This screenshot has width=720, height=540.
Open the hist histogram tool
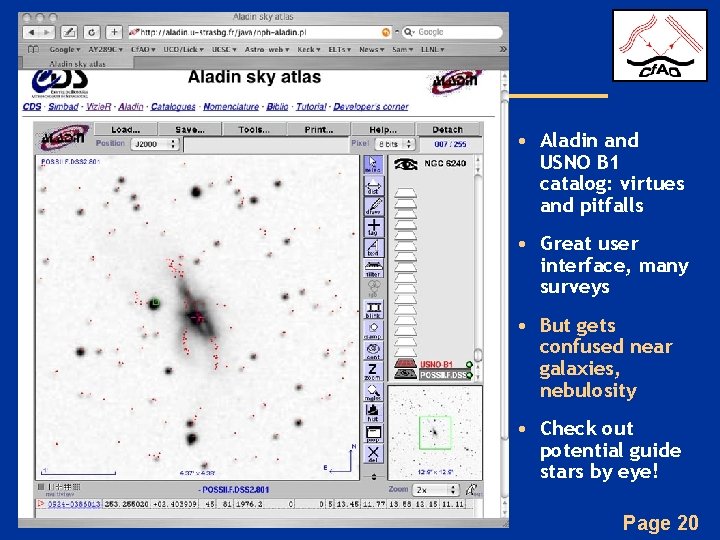373,412
